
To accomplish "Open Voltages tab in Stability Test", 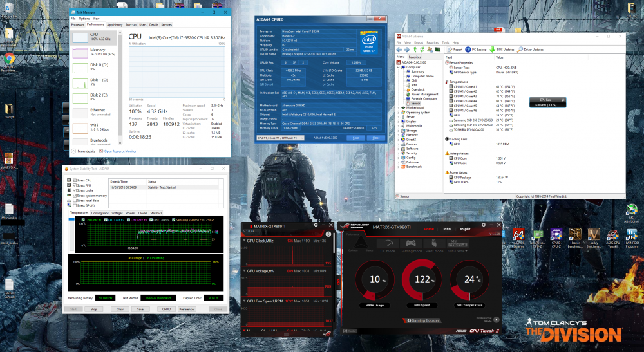I will 117,214.
